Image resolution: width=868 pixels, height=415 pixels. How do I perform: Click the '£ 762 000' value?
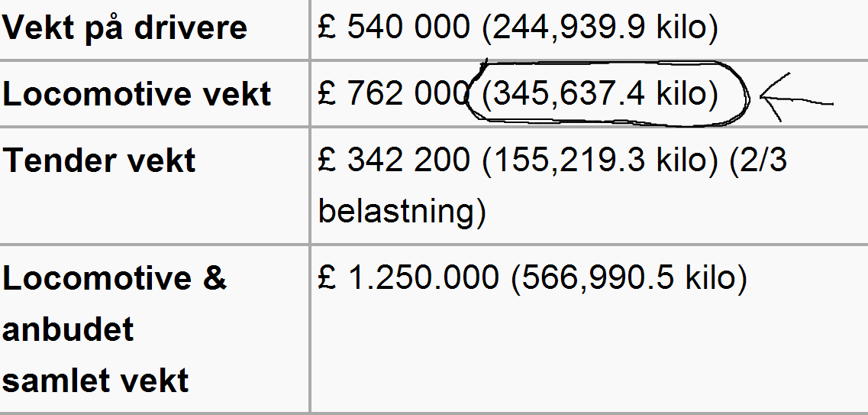pos(394,94)
